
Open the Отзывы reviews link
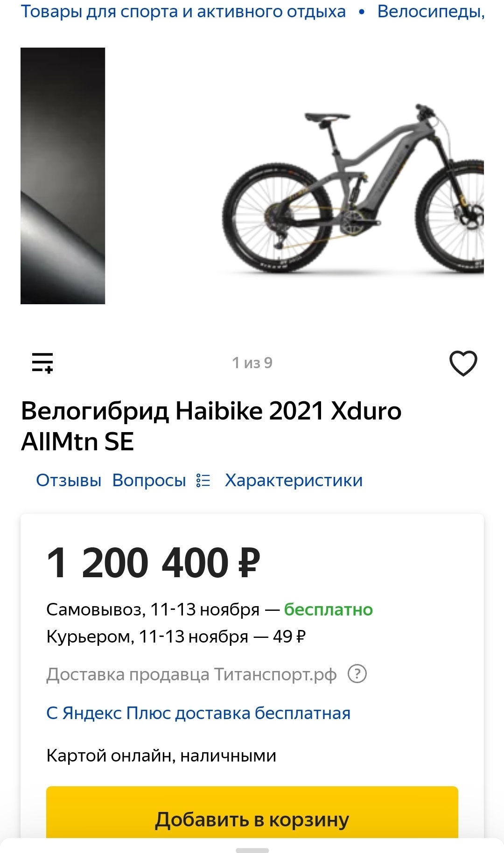[69, 480]
